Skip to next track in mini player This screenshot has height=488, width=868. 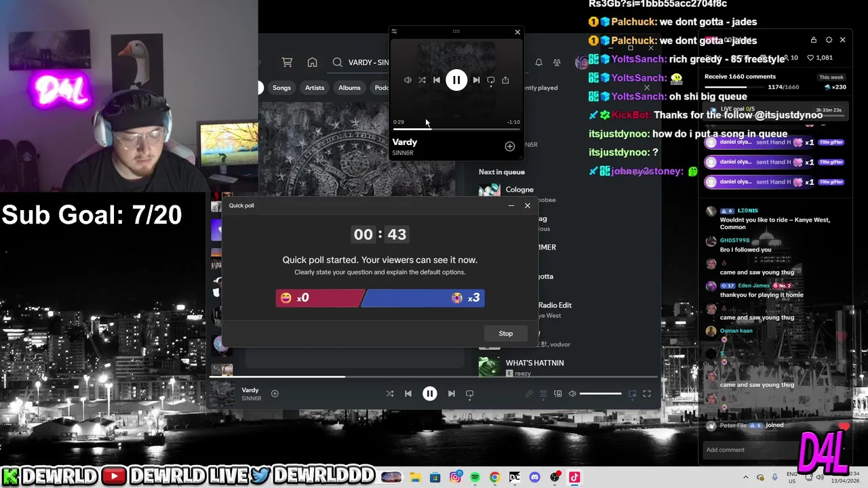tap(476, 80)
